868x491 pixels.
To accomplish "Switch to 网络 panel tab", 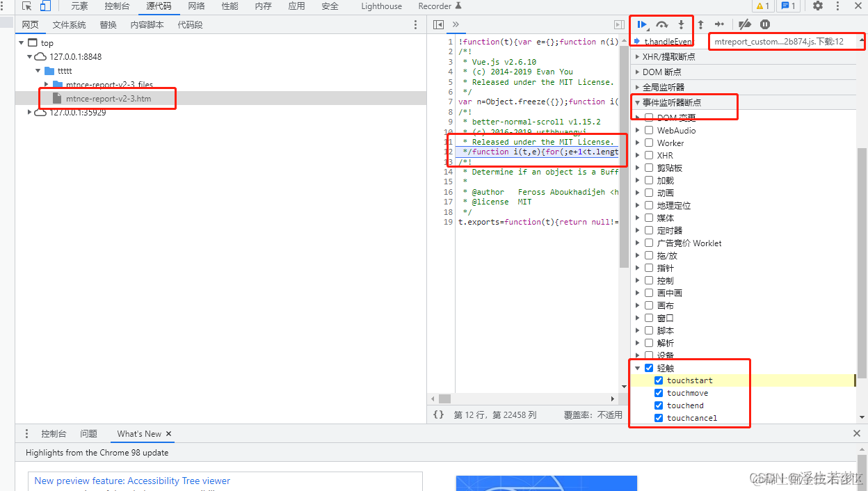I will (x=197, y=6).
